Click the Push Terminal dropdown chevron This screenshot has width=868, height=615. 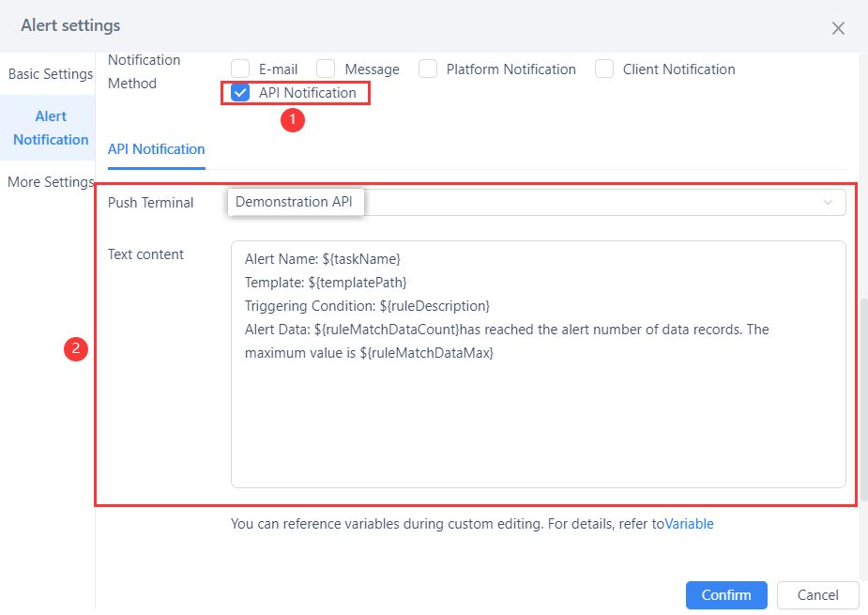click(829, 201)
